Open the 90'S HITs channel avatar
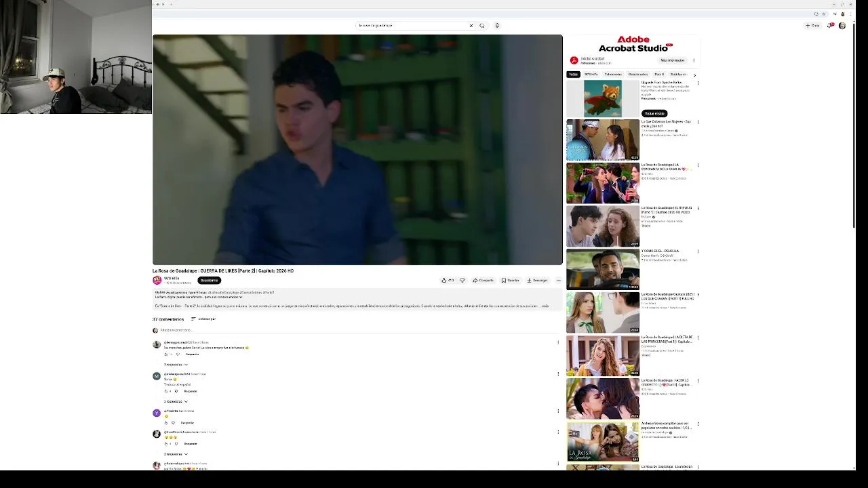The image size is (868, 488). coord(157,280)
